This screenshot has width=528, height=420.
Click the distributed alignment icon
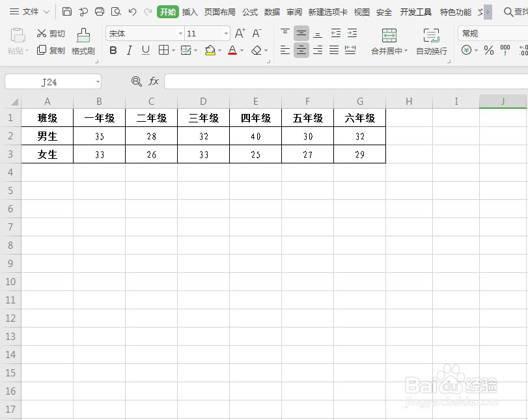coord(350,50)
